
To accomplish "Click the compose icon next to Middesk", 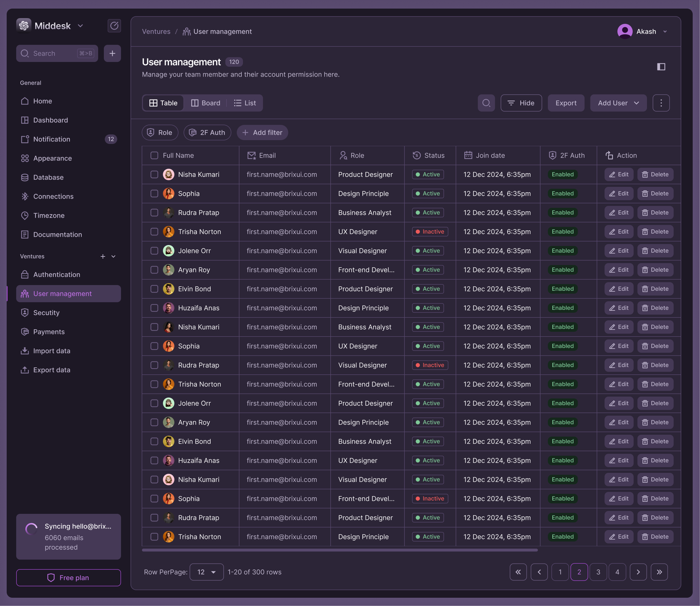I will 114,26.
